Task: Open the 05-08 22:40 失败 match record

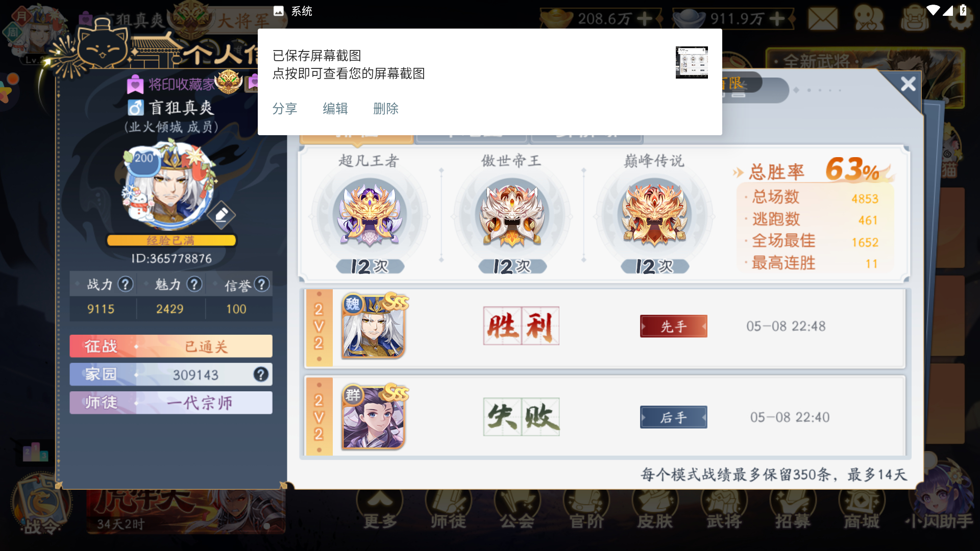Action: click(605, 416)
